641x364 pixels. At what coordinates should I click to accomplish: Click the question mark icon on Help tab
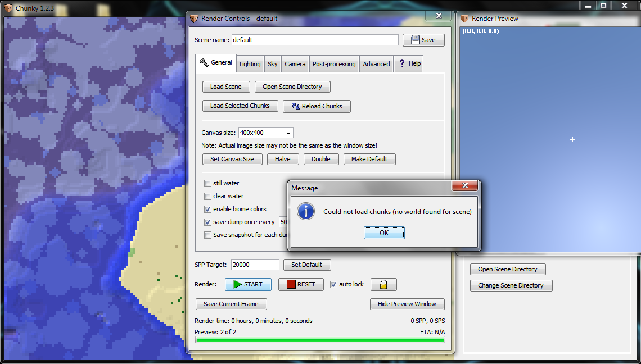403,63
